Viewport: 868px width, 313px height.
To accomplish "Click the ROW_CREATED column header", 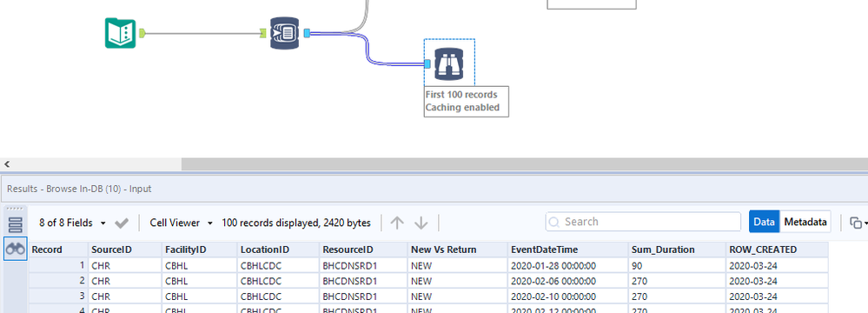I will (778, 250).
